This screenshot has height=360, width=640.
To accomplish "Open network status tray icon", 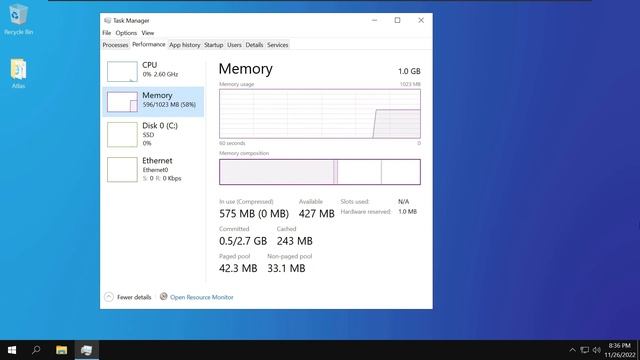I will (x=584, y=350).
